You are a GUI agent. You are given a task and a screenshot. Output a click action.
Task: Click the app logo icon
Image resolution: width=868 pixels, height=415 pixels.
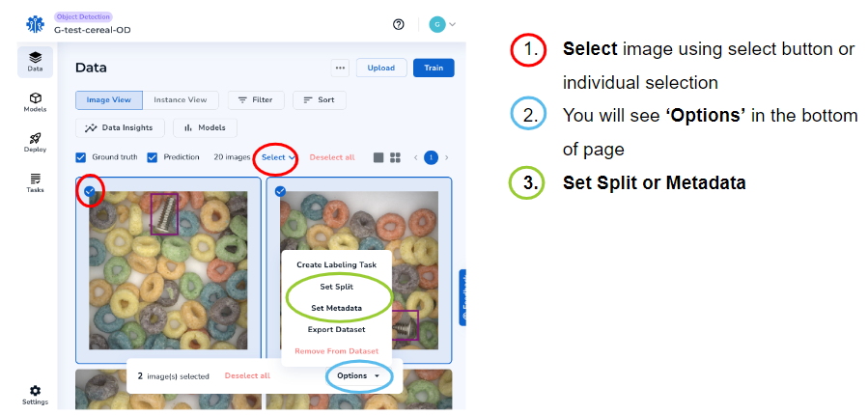(x=36, y=24)
